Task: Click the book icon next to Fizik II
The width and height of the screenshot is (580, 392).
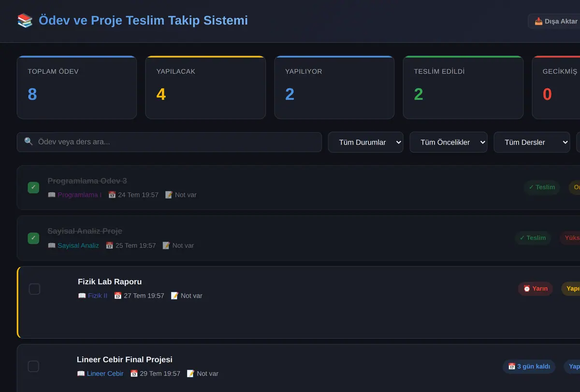Action: coord(82,295)
